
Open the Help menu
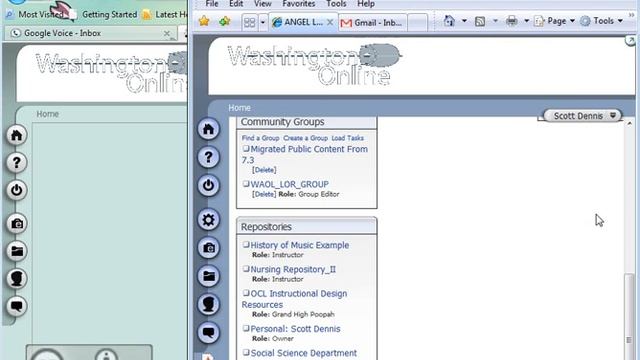pyautogui.click(x=366, y=4)
